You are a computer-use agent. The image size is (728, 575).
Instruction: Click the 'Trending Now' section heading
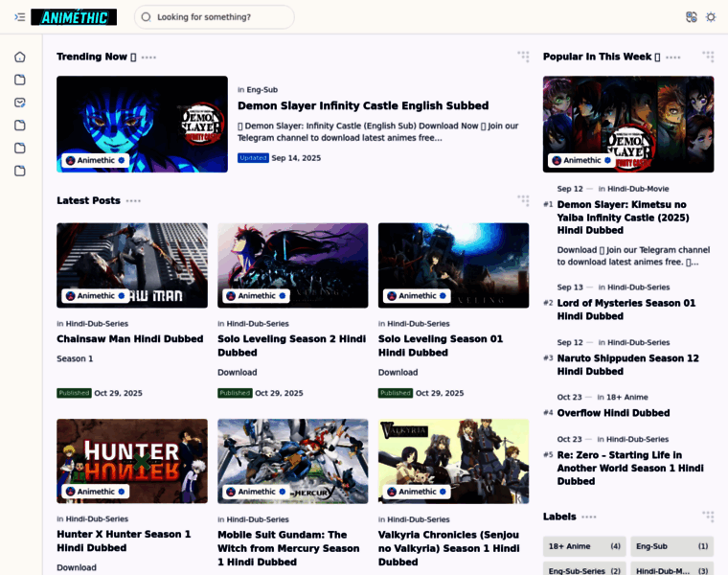pyautogui.click(x=96, y=57)
